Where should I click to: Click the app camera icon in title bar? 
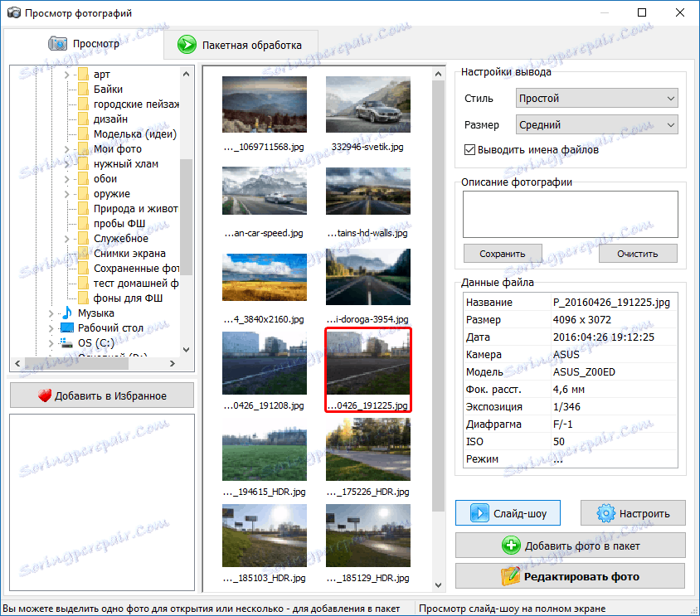(x=14, y=12)
